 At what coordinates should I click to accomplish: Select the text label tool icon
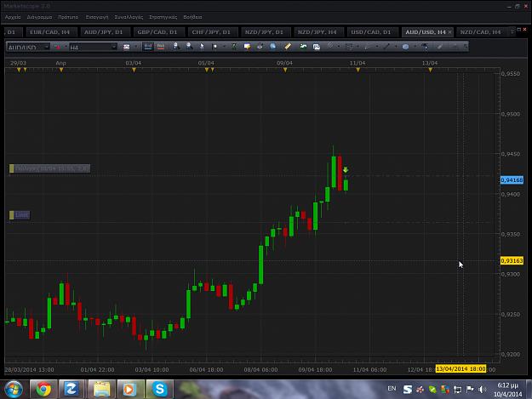pyautogui.click(x=425, y=47)
